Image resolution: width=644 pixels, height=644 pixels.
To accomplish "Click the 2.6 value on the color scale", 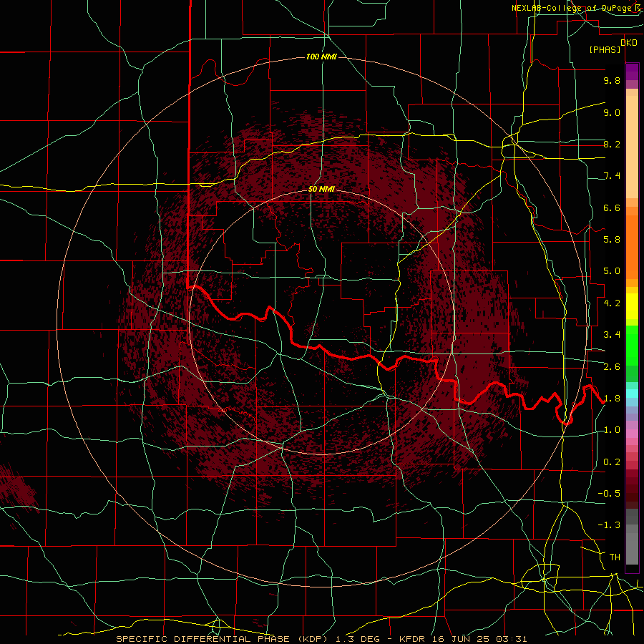I will (x=612, y=367).
